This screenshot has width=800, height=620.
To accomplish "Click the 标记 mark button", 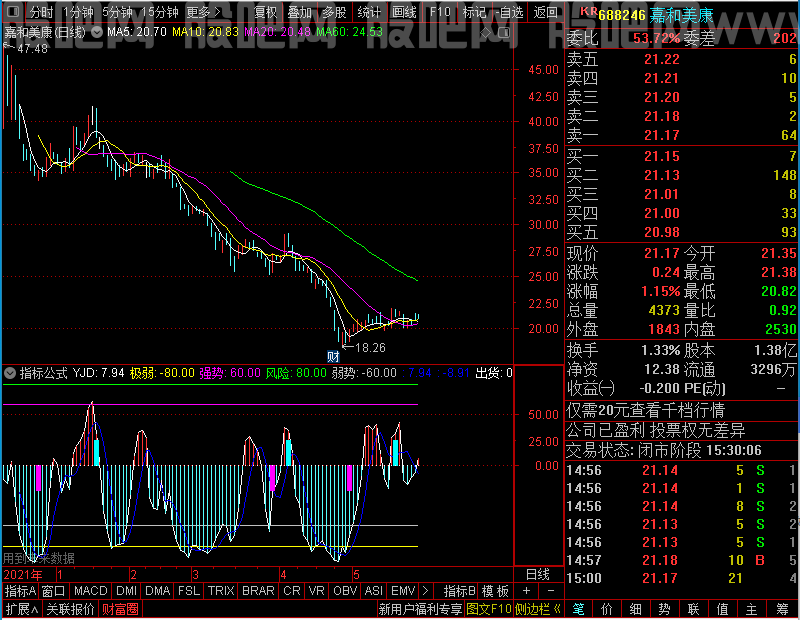I will coord(474,12).
